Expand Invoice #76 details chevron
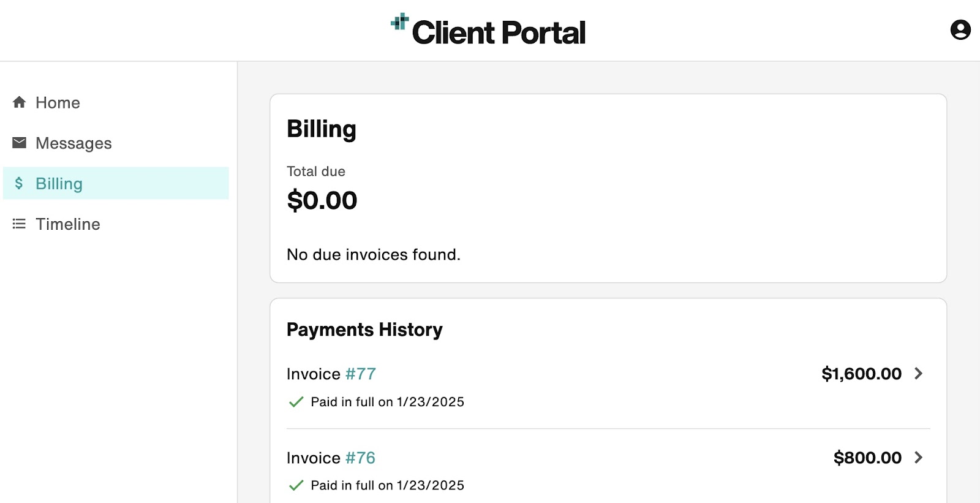The height and width of the screenshot is (503, 980). [x=918, y=458]
